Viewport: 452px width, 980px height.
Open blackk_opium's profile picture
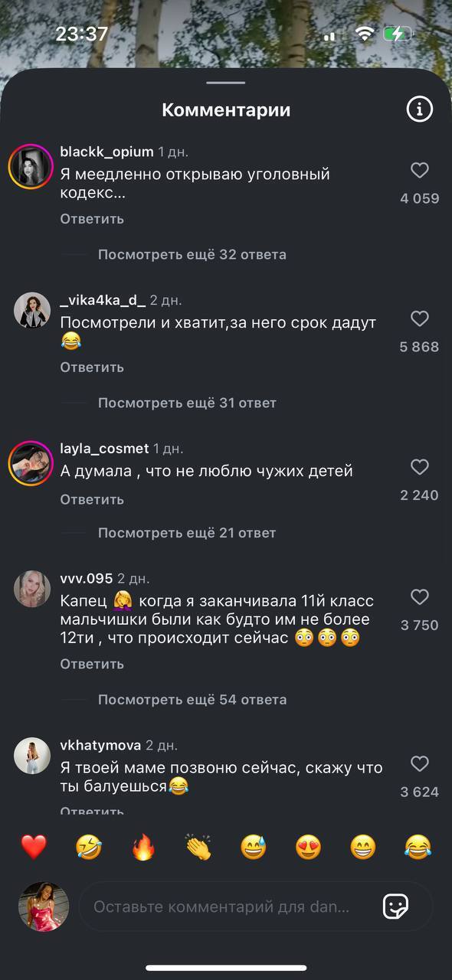[31, 165]
